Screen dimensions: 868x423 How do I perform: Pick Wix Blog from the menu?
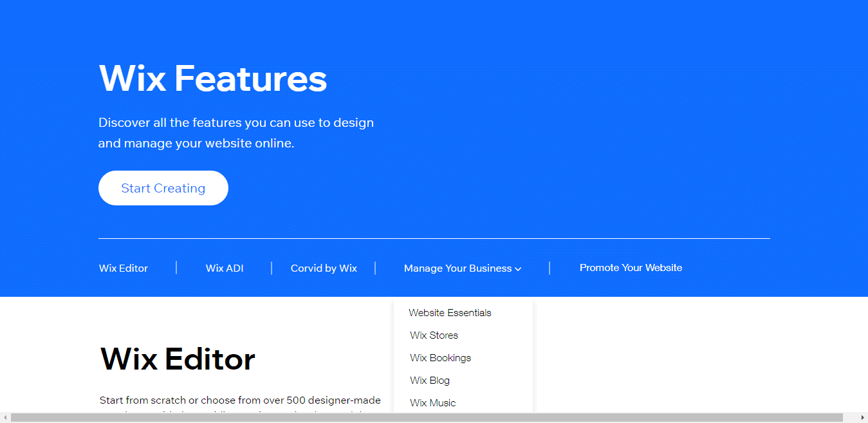(430, 381)
